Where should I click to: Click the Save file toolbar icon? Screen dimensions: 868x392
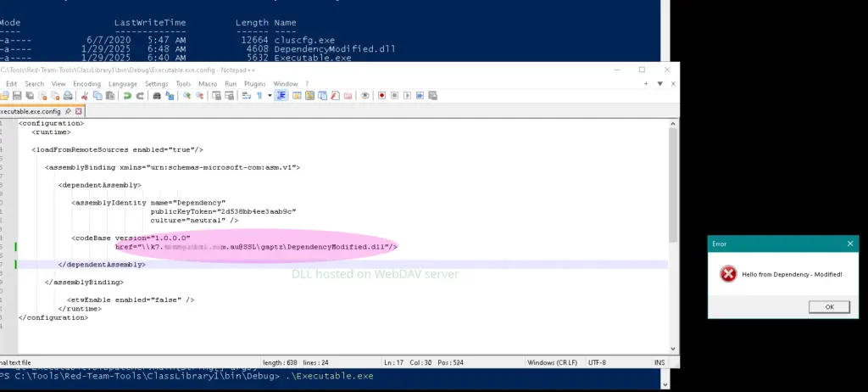[x=16, y=96]
